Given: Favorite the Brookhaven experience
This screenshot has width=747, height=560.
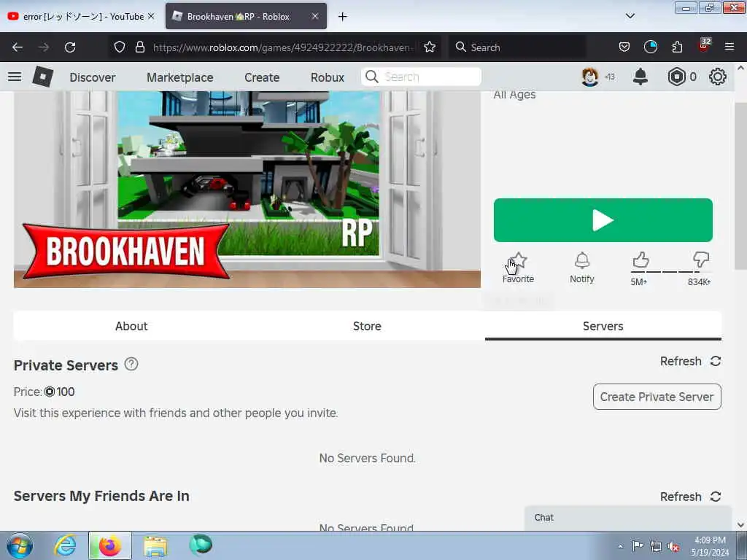Looking at the screenshot, I should tap(518, 268).
